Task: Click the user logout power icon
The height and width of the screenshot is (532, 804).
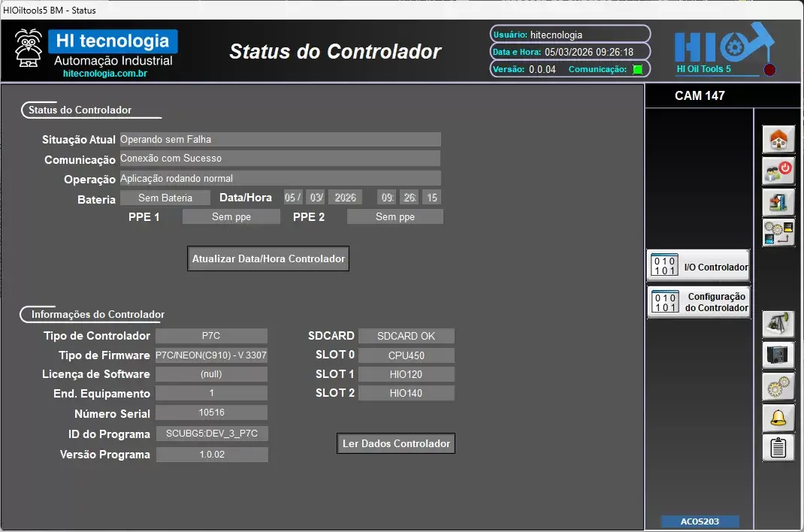Action: click(778, 171)
